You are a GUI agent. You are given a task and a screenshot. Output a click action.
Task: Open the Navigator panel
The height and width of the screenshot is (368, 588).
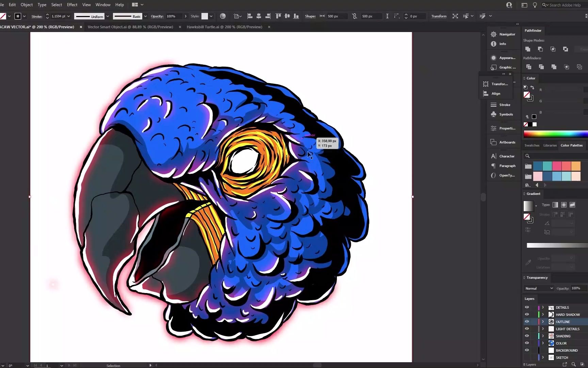tap(503, 34)
